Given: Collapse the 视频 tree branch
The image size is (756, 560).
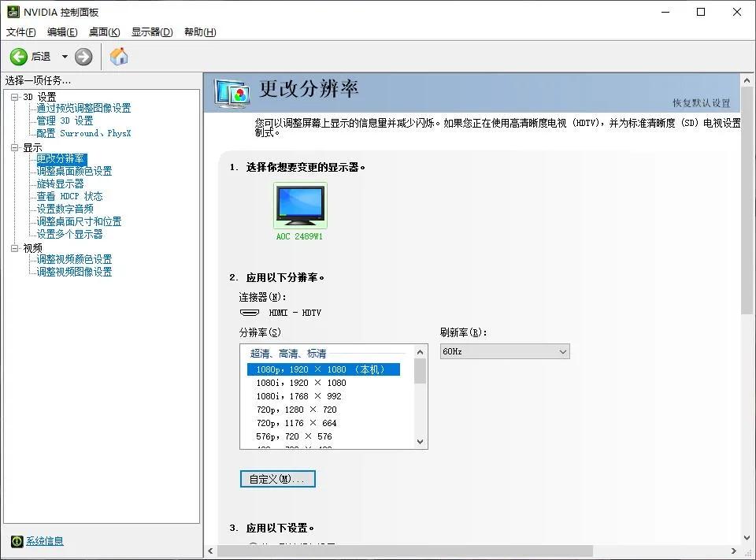Looking at the screenshot, I should click(16, 247).
